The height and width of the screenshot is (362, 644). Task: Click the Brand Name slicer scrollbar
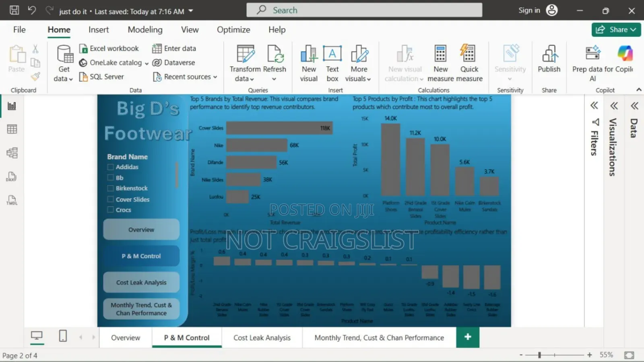[x=177, y=175]
